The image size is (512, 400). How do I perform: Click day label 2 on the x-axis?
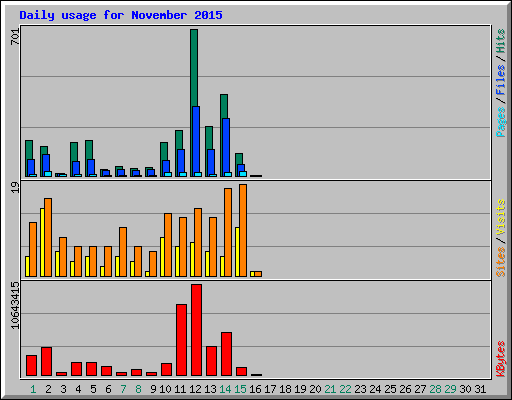click(48, 389)
